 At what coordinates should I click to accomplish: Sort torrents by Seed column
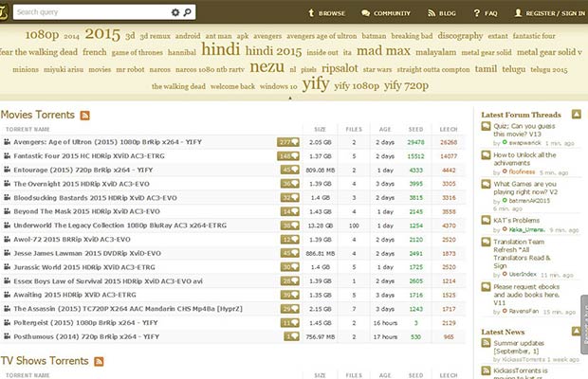(413, 128)
